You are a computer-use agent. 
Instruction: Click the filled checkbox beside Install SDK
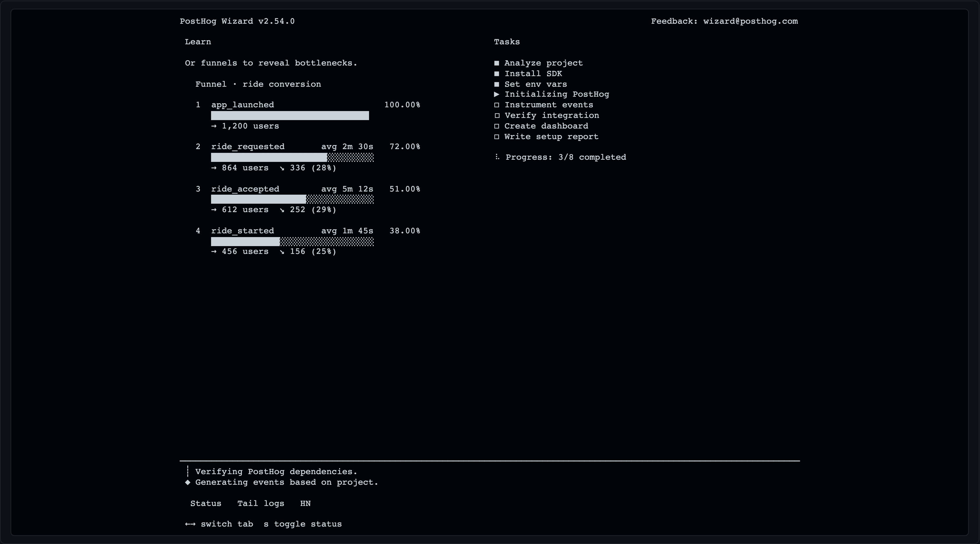point(497,74)
